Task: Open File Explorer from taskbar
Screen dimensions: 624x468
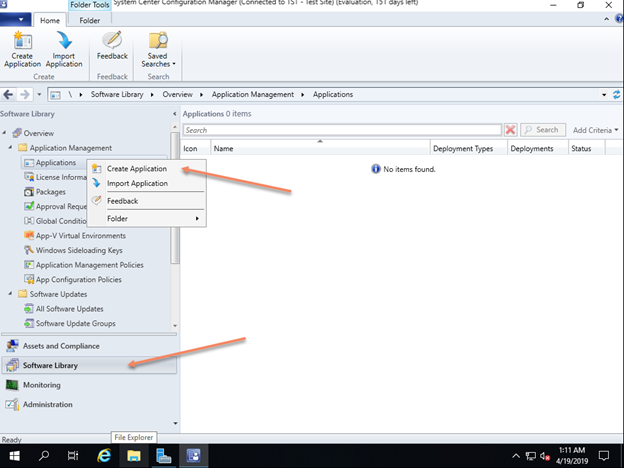Action: click(134, 456)
